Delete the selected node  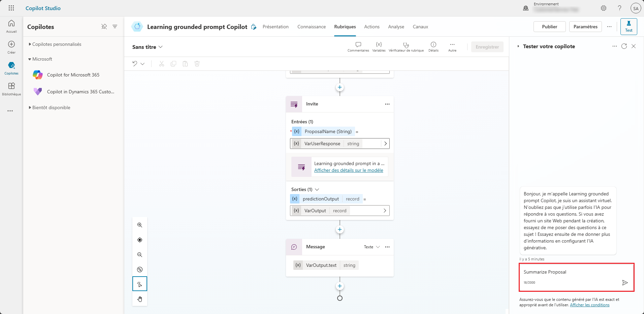coord(197,64)
